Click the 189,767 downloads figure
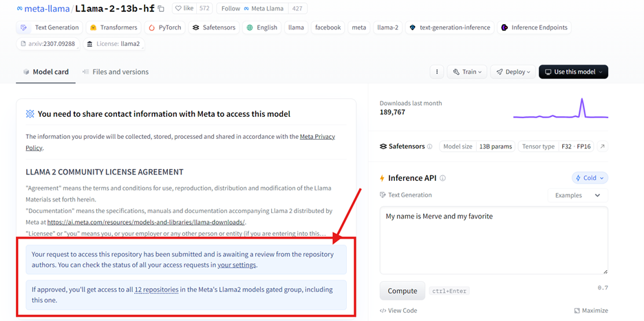 pos(392,112)
